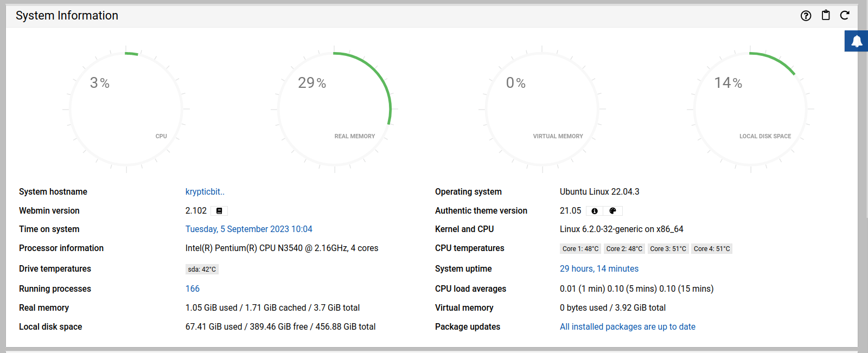
Task: Click the Local Disk Space gauge
Action: click(x=750, y=110)
